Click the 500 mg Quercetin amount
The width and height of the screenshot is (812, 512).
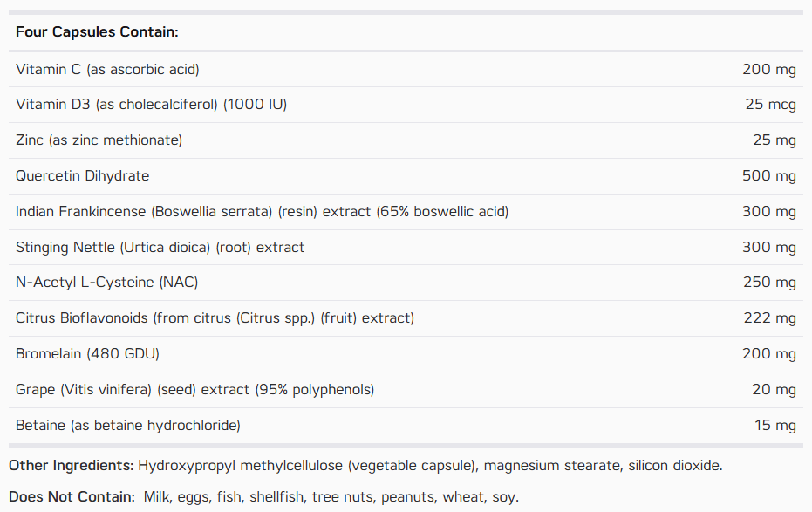(x=769, y=176)
